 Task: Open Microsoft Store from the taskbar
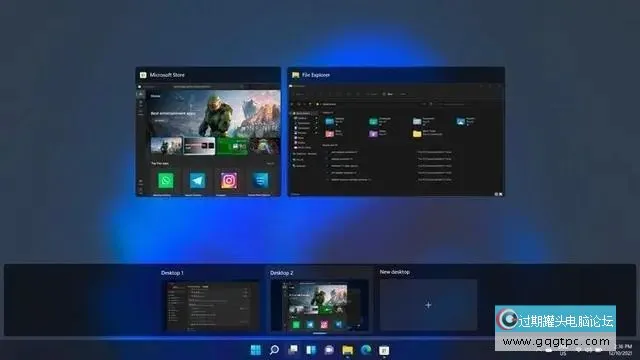[x=384, y=350]
